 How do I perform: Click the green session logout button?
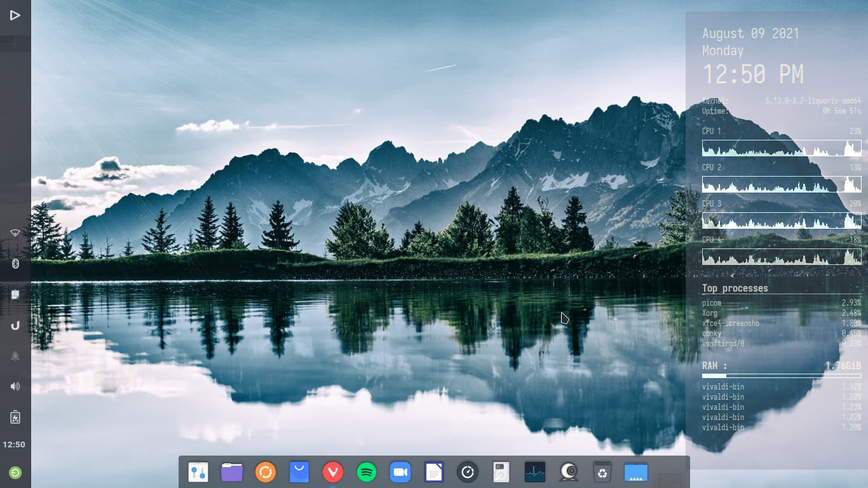click(15, 472)
